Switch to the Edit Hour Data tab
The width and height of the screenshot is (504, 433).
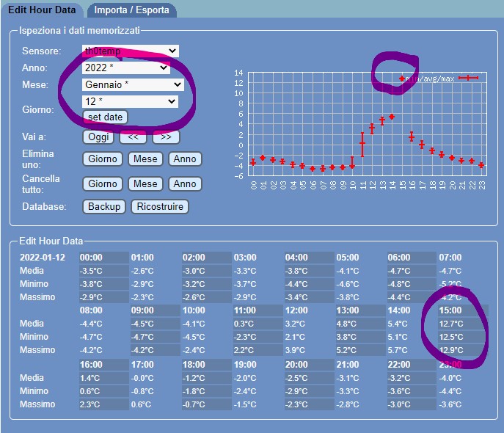42,10
